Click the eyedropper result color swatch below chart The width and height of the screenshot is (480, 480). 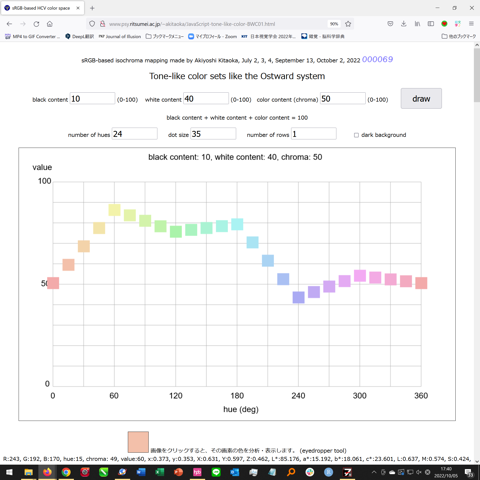tap(138, 442)
